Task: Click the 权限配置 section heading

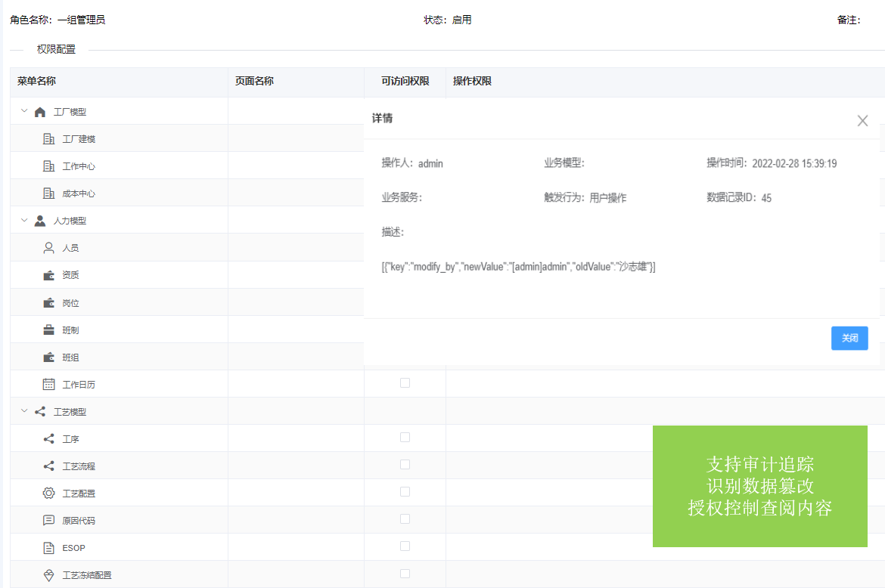Action: [x=56, y=49]
